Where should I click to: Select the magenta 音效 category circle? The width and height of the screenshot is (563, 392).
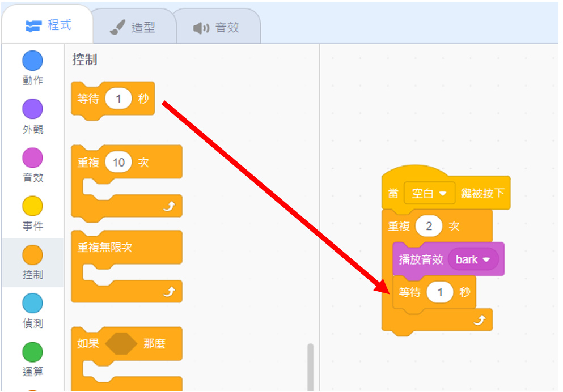(x=33, y=158)
